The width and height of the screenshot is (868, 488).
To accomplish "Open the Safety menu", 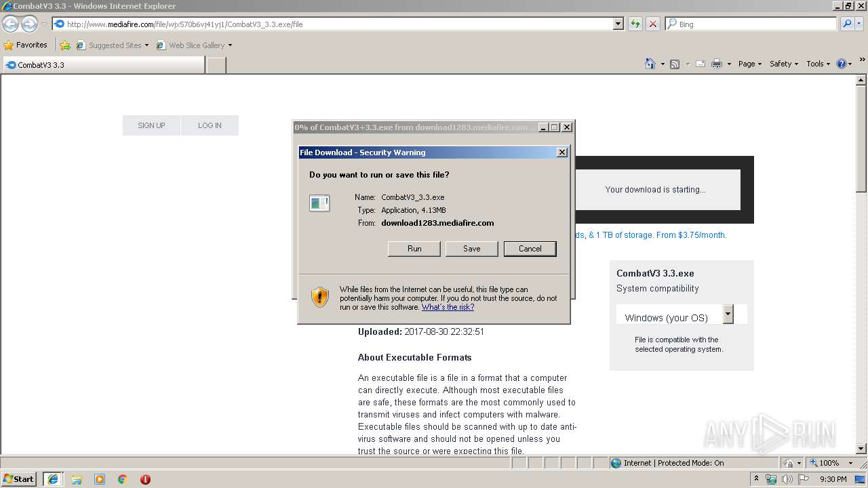I will click(783, 64).
